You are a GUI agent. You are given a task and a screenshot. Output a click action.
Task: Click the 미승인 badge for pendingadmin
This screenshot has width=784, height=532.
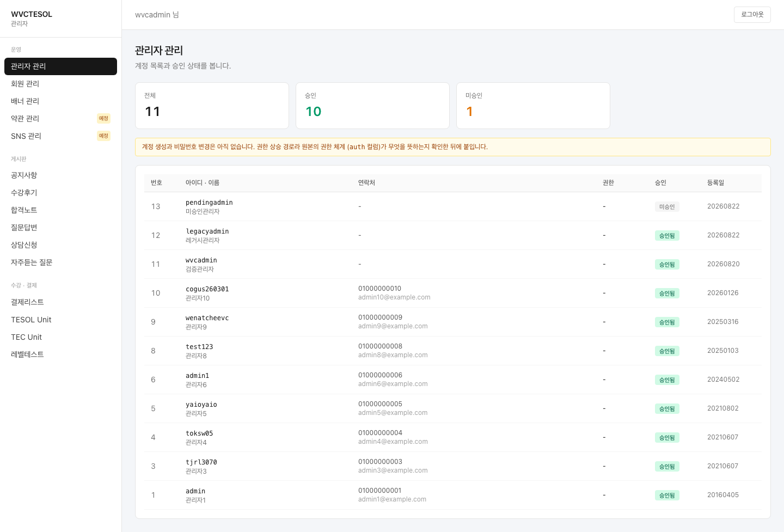pyautogui.click(x=667, y=207)
